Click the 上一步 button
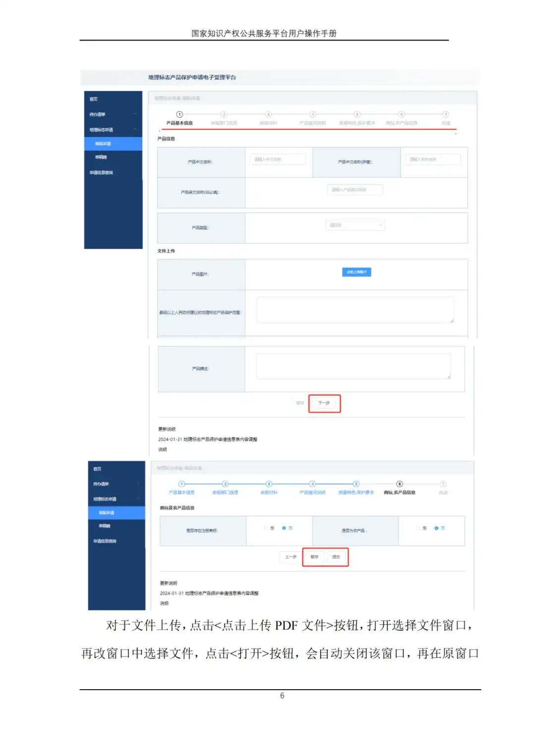This screenshot has width=535, height=756. click(x=291, y=557)
